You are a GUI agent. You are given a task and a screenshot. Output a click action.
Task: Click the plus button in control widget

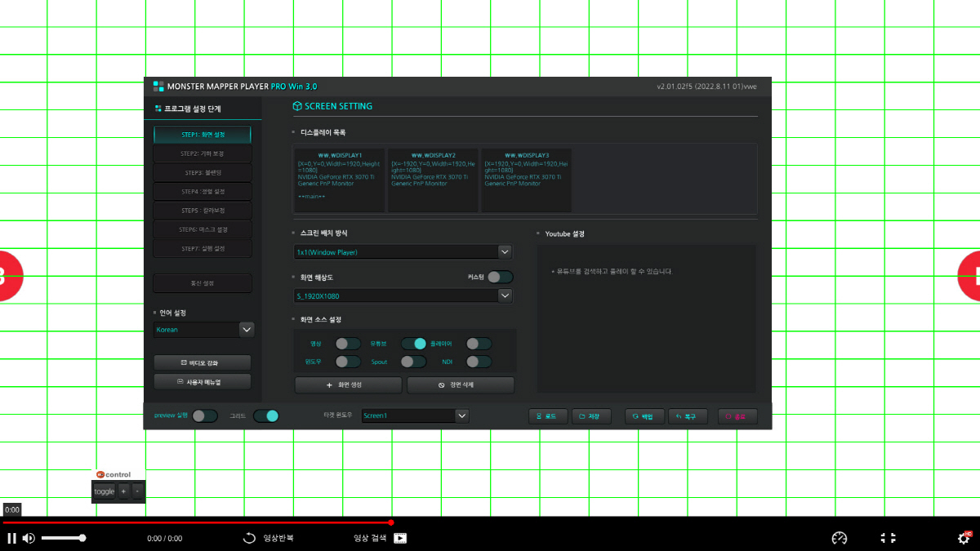[x=123, y=491]
